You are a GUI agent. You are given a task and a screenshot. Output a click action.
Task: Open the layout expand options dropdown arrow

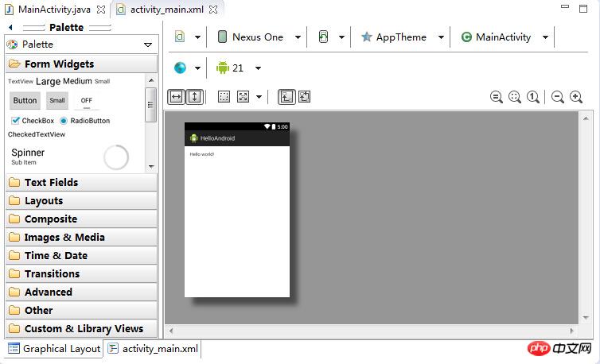coord(259,97)
